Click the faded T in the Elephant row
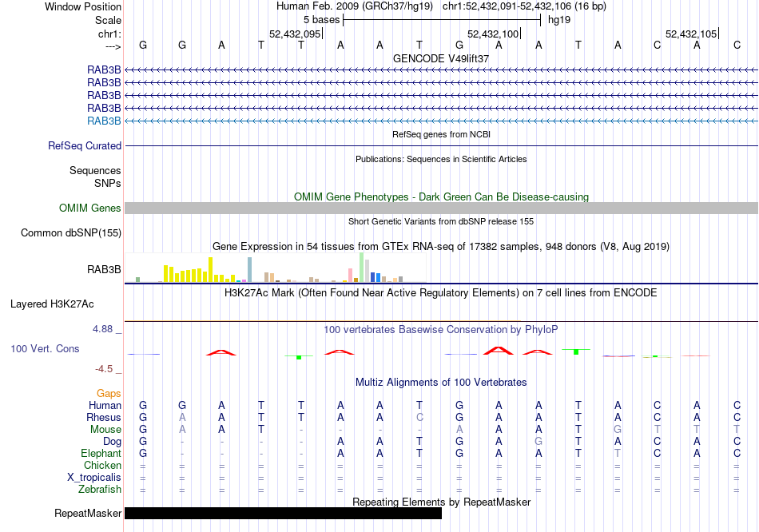Image resolution: width=759 pixels, height=532 pixels. [618, 454]
